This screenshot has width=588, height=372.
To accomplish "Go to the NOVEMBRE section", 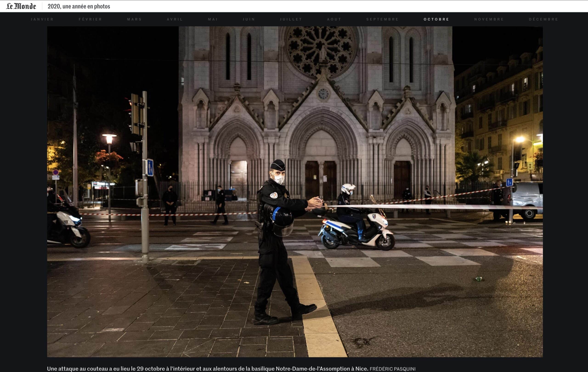I will click(x=489, y=19).
